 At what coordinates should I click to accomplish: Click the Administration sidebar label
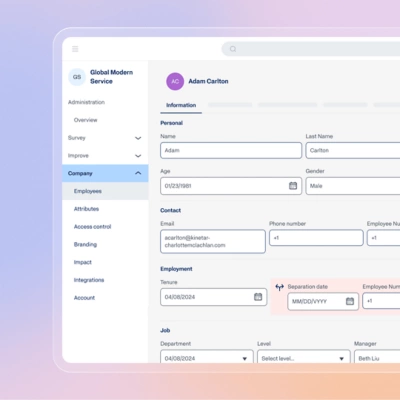pyautogui.click(x=86, y=102)
